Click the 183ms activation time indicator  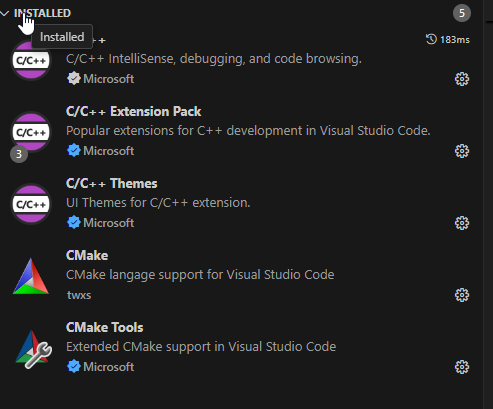tap(448, 39)
